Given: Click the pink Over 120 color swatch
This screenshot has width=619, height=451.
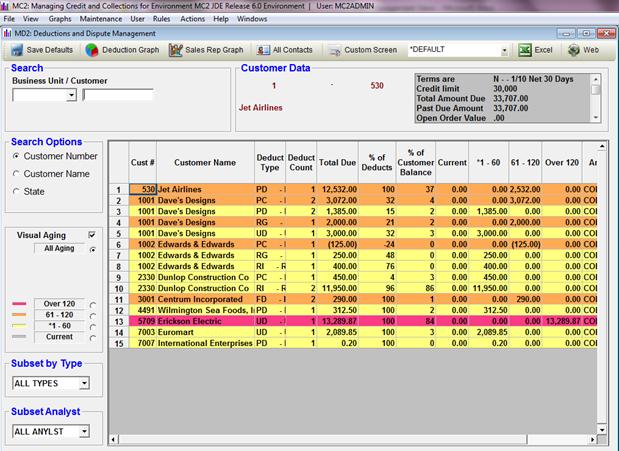Looking at the screenshot, I should 19,304.
